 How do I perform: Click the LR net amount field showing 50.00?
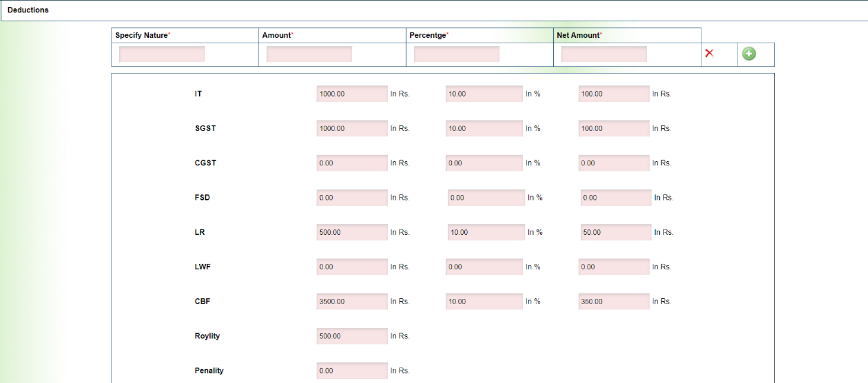click(615, 232)
